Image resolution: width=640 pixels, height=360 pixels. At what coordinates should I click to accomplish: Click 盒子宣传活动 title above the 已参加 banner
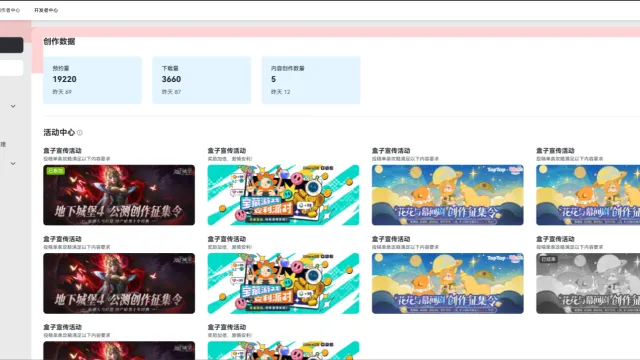(62, 151)
